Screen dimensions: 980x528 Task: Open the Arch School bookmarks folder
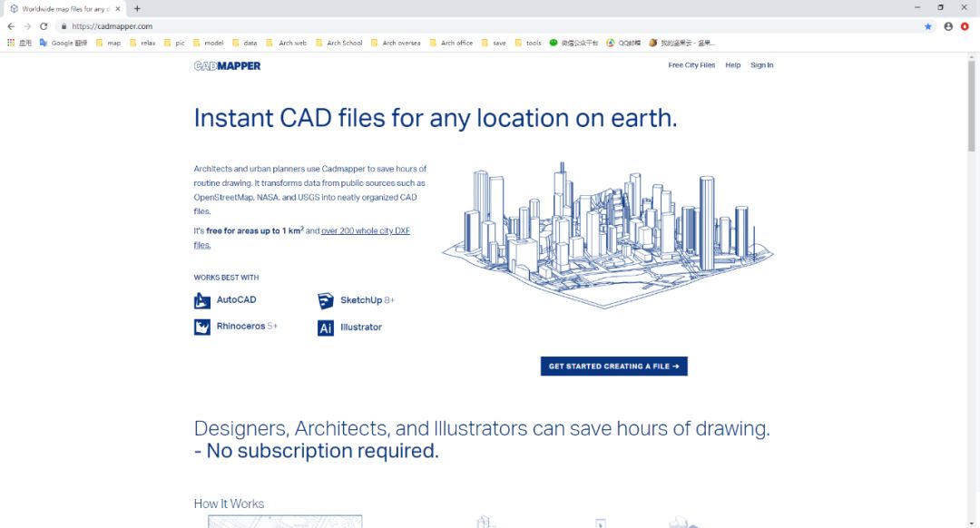click(x=338, y=44)
